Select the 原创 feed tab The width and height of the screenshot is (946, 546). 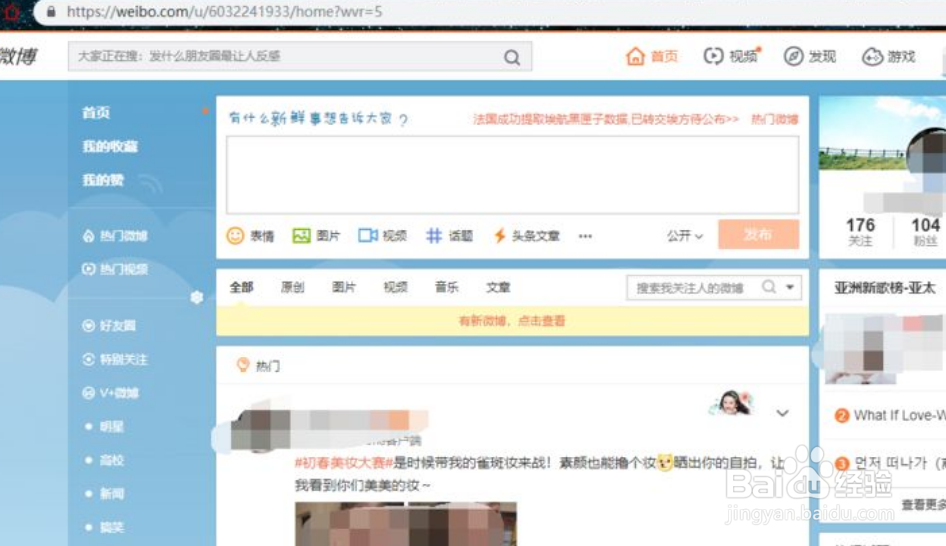point(293,287)
